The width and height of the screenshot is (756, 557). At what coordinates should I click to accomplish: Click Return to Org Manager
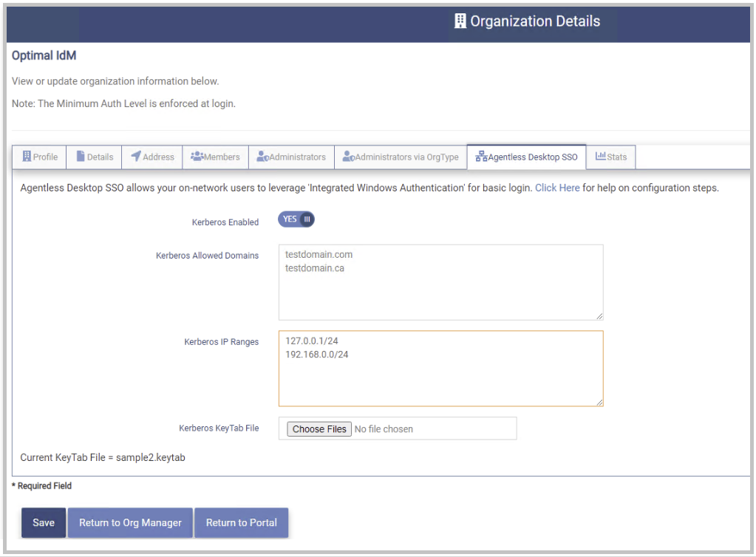click(x=129, y=522)
